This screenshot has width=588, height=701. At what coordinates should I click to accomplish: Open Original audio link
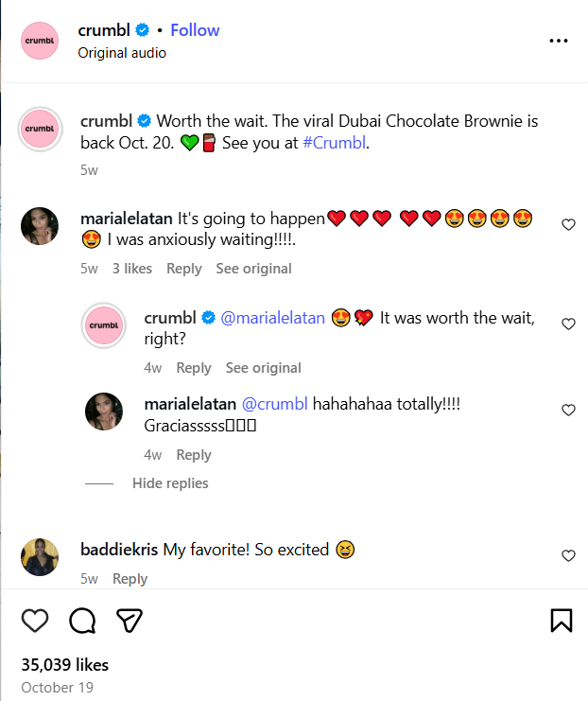122,53
